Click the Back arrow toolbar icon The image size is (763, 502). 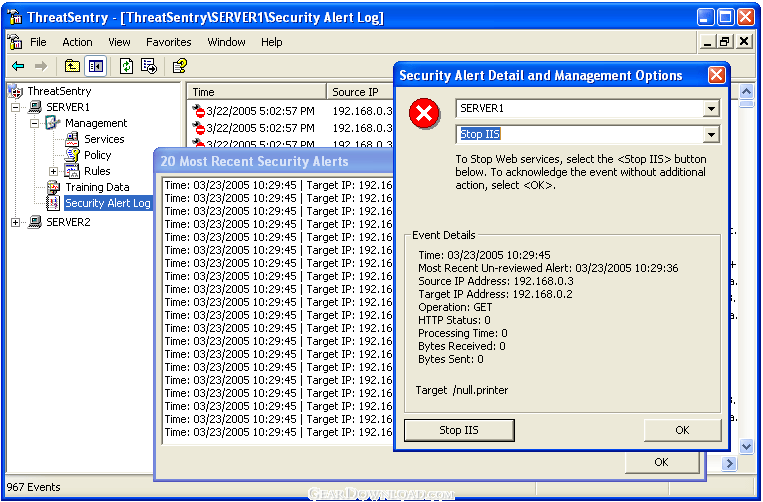tap(18, 66)
